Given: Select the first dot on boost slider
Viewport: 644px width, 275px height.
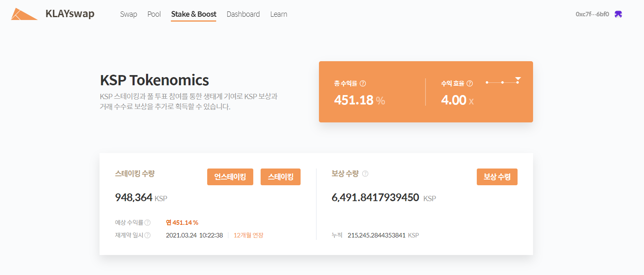Looking at the screenshot, I should tap(487, 82).
